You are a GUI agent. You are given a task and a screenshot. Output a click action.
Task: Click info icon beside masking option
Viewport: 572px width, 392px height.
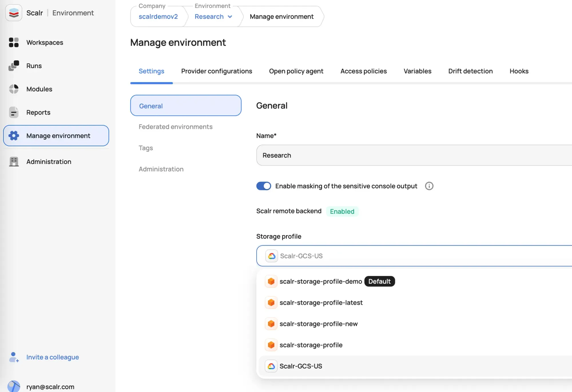pyautogui.click(x=429, y=186)
